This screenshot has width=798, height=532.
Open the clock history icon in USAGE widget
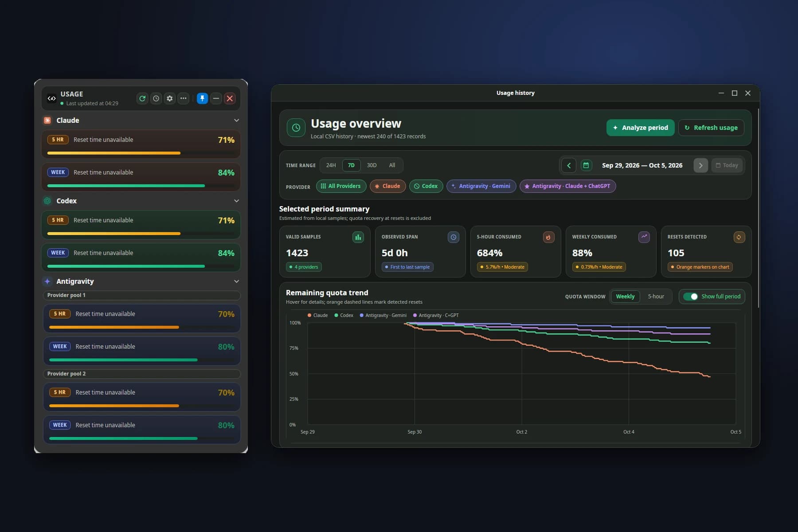(x=156, y=98)
